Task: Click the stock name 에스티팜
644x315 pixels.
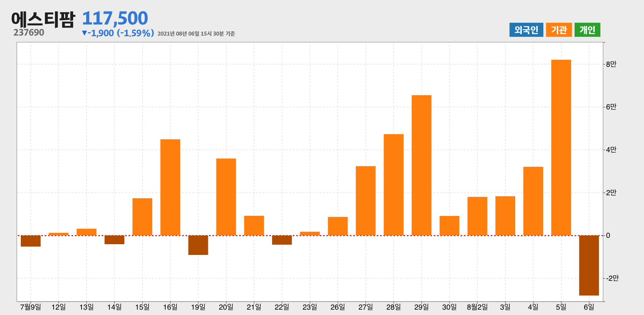Action: click(x=43, y=19)
